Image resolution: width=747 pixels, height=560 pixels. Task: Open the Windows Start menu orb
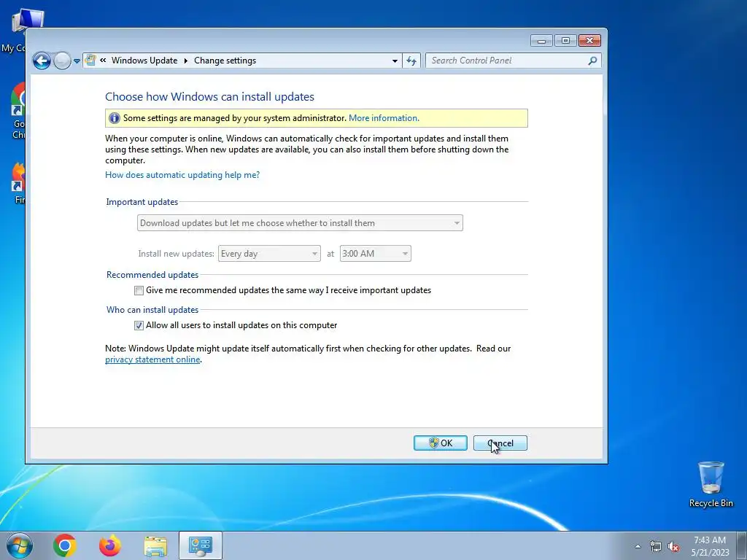coord(20,545)
